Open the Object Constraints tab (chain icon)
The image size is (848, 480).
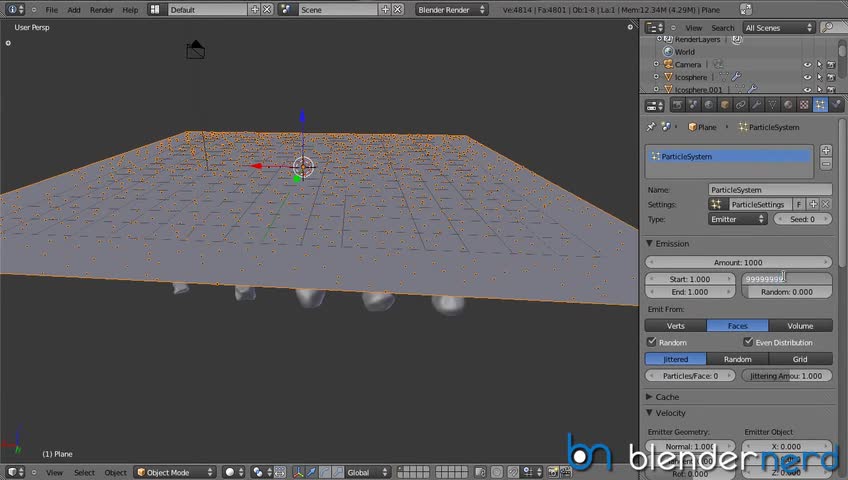pyautogui.click(x=740, y=105)
